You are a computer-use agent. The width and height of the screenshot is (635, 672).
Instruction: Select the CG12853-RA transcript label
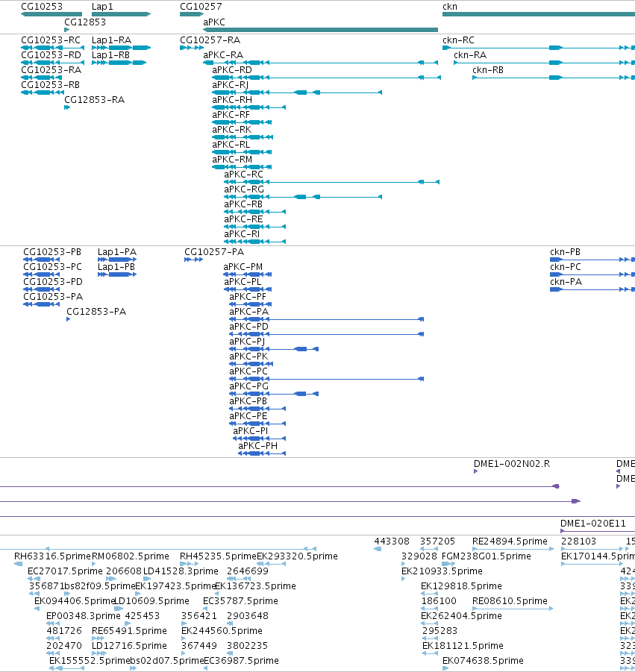click(x=94, y=100)
